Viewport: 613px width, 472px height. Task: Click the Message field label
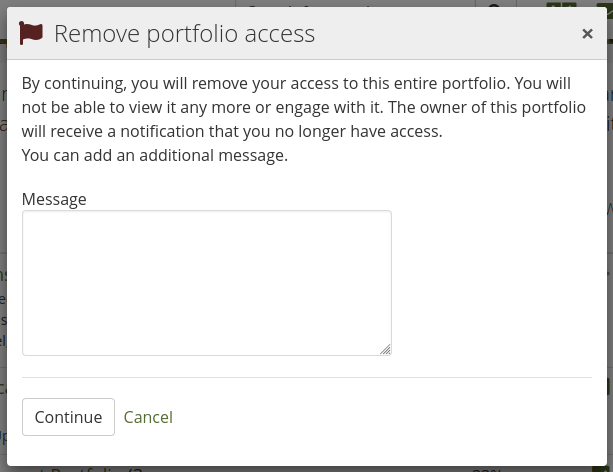click(x=54, y=199)
